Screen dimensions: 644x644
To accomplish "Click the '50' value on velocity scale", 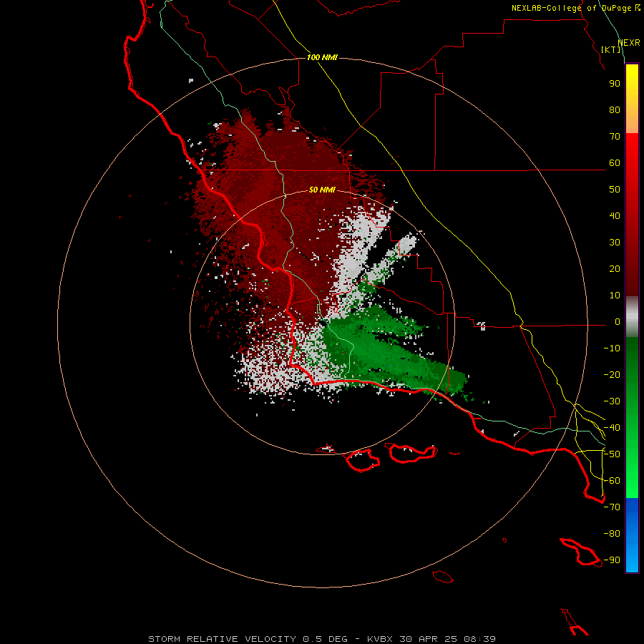I will (615, 190).
